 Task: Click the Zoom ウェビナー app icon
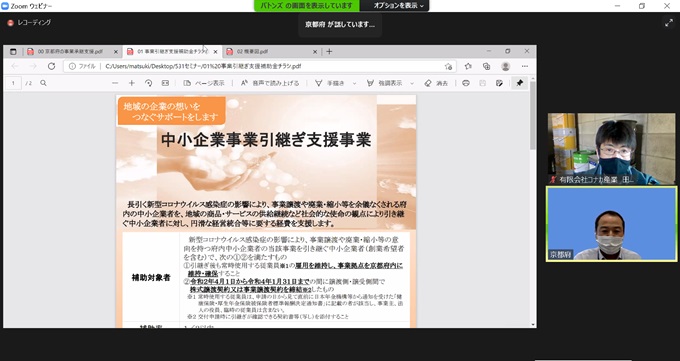tap(5, 6)
